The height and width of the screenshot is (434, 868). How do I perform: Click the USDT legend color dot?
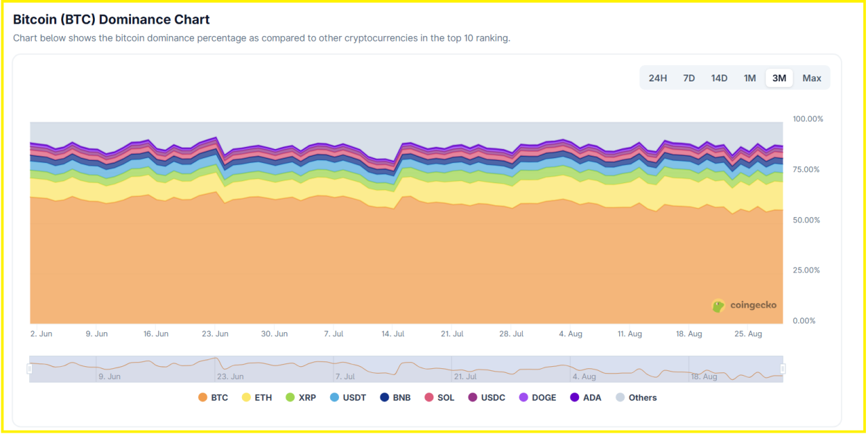334,397
